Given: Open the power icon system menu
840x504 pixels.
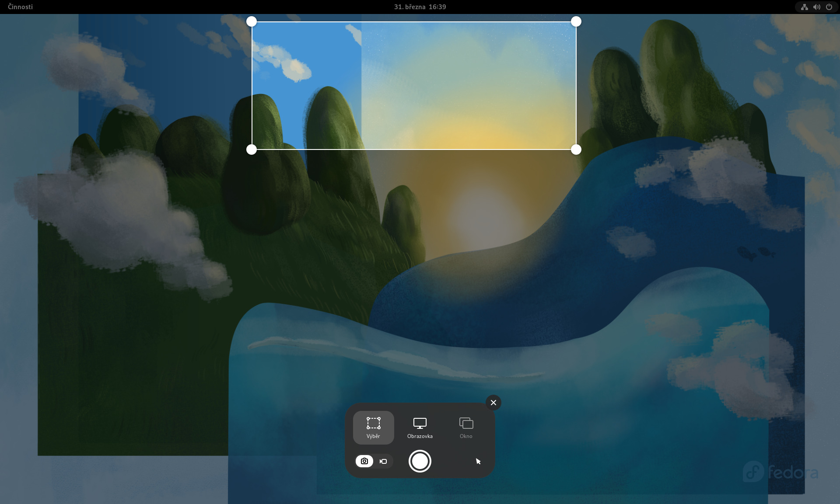Looking at the screenshot, I should coord(829,7).
